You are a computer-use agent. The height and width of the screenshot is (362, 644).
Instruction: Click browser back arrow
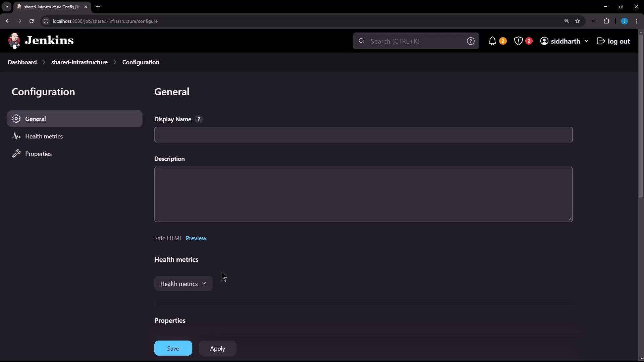pos(7,21)
